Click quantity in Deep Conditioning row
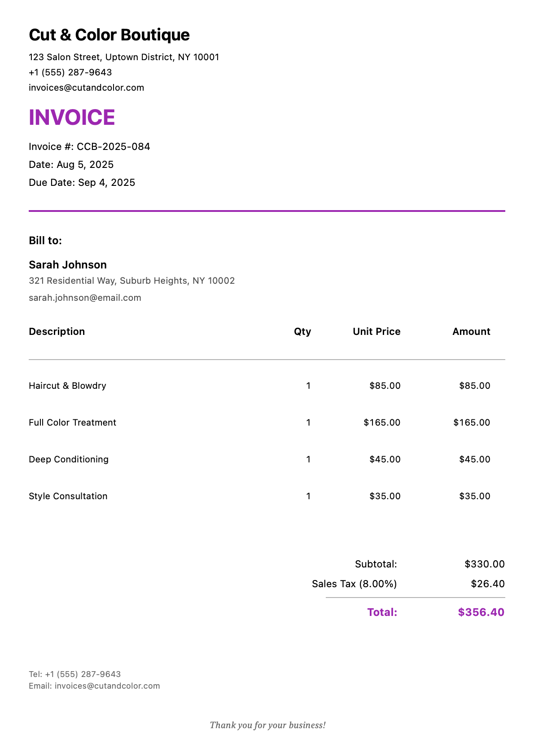This screenshot has height=756, width=534. coord(308,459)
